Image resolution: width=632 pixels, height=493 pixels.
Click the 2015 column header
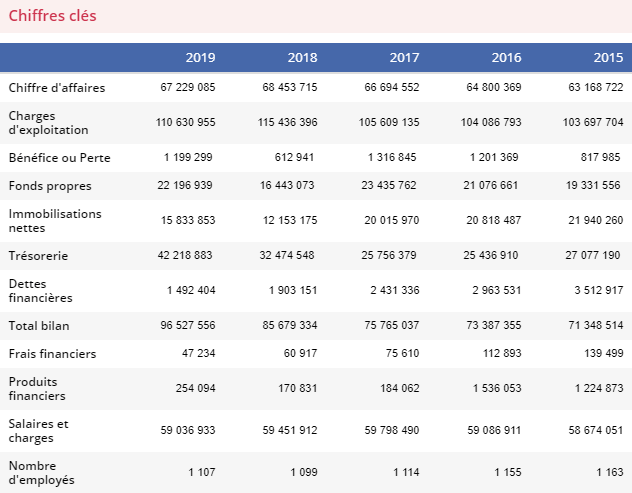(608, 57)
